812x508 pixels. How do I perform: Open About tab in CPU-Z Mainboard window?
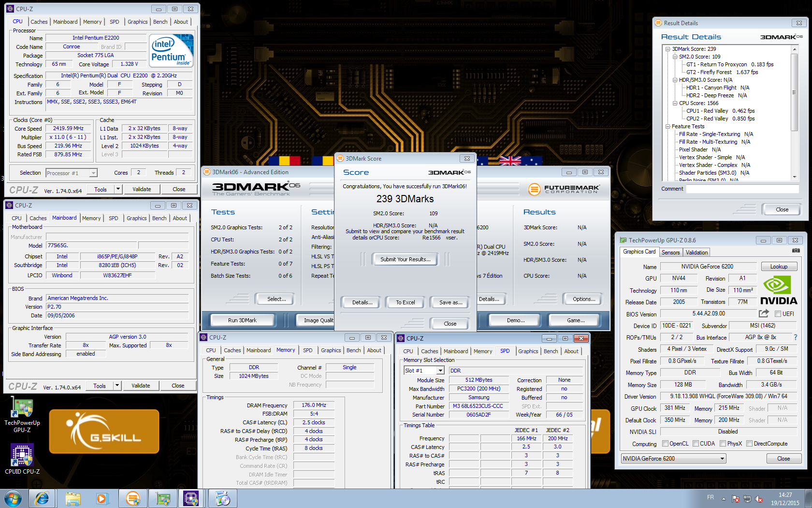180,218
